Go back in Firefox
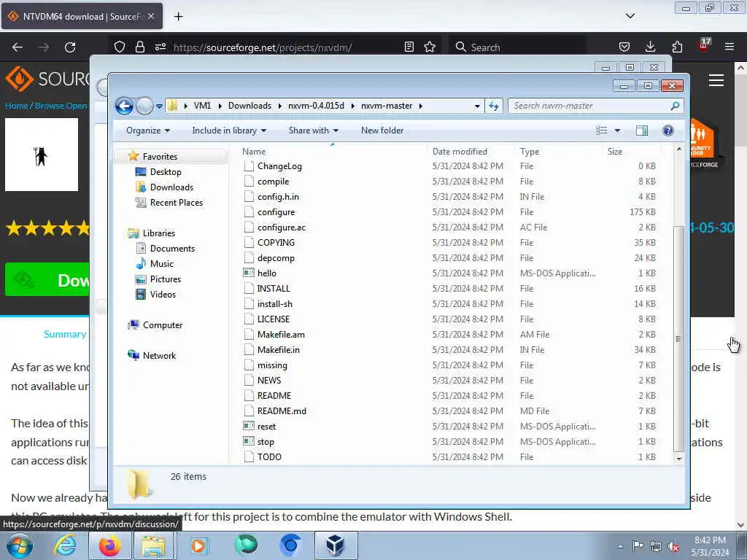Screen dimensions: 747x560 tap(18, 47)
